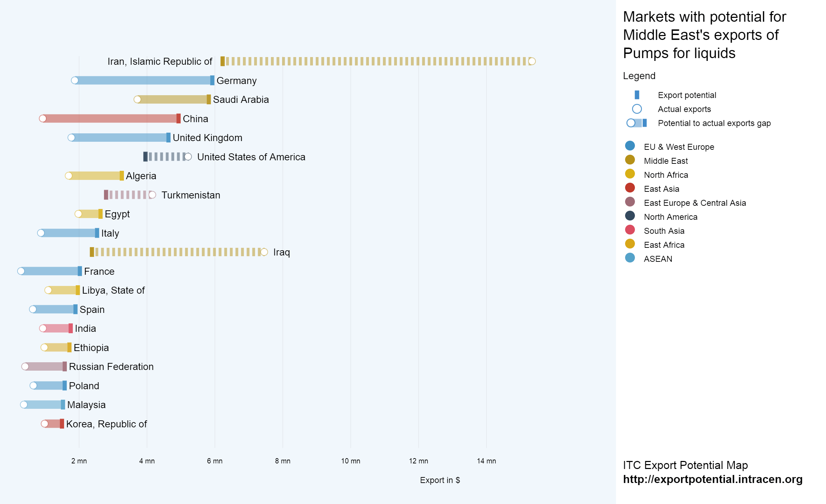Click the 10 mn axis tick label
Viewport: 826px width, 504px height.
(350, 461)
